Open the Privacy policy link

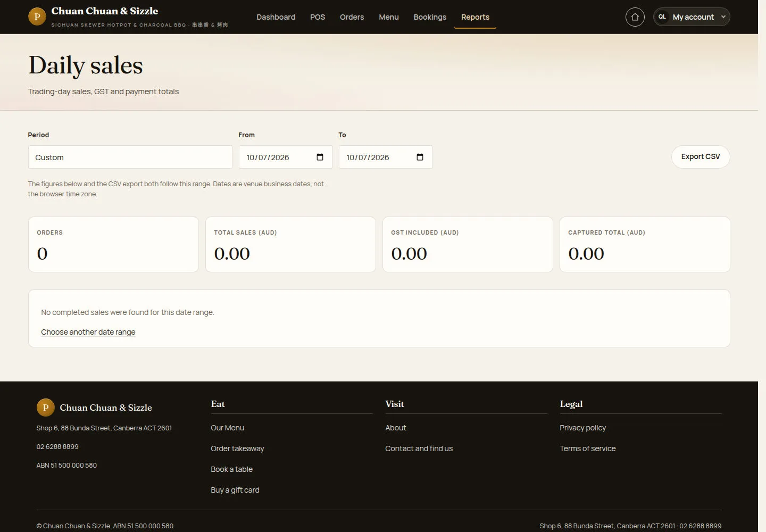(582, 428)
